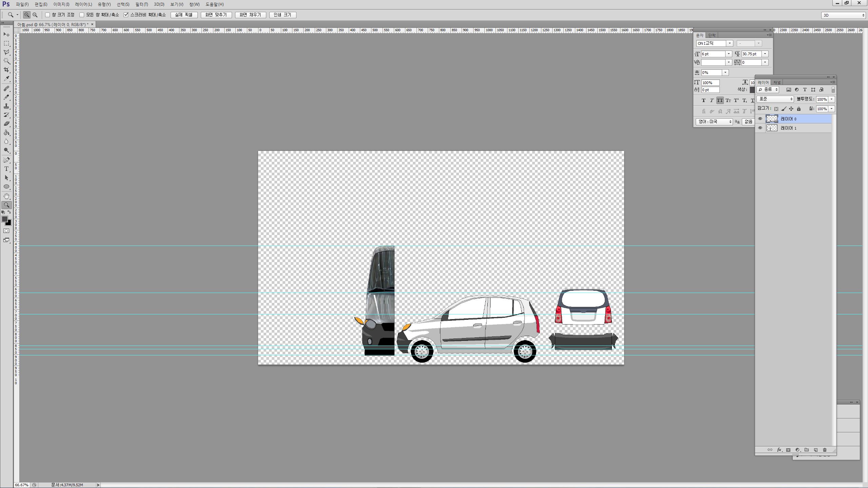868x488 pixels.
Task: Click the 화면 맞추기 button
Action: point(216,15)
